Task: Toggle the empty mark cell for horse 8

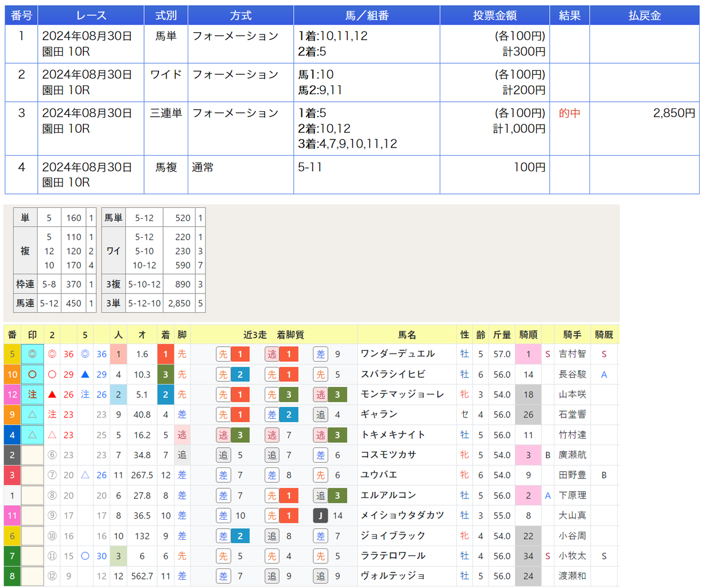Action: pos(32,576)
